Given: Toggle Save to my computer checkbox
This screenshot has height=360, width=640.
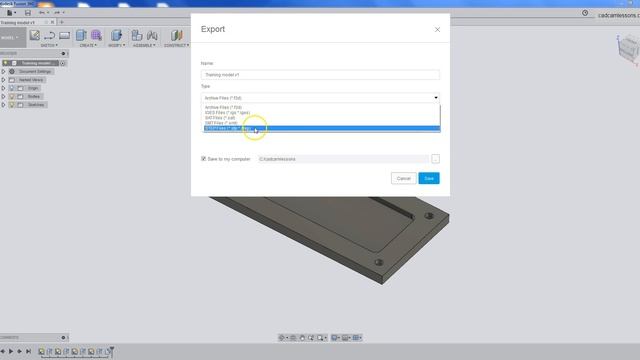Looking at the screenshot, I should tap(203, 158).
